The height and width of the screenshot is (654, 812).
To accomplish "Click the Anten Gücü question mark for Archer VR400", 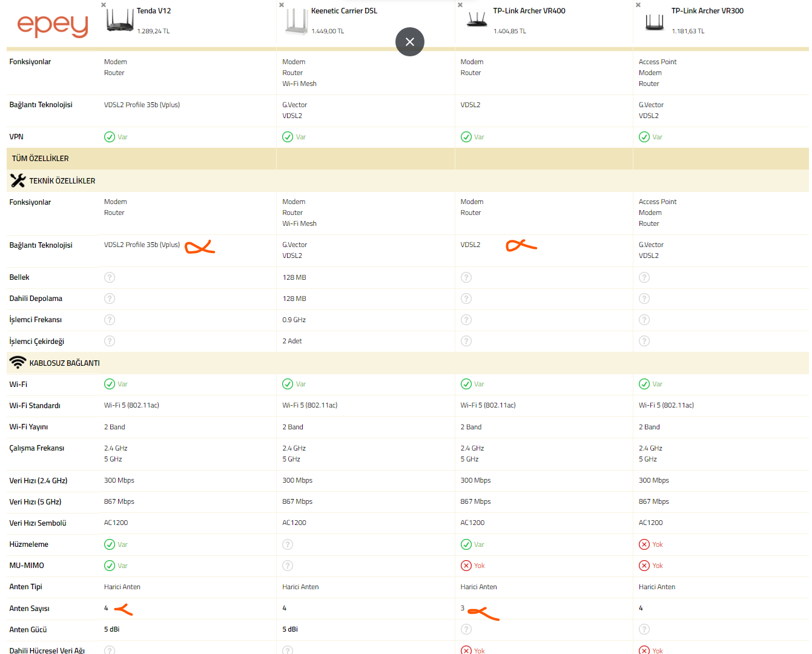I will (466, 629).
